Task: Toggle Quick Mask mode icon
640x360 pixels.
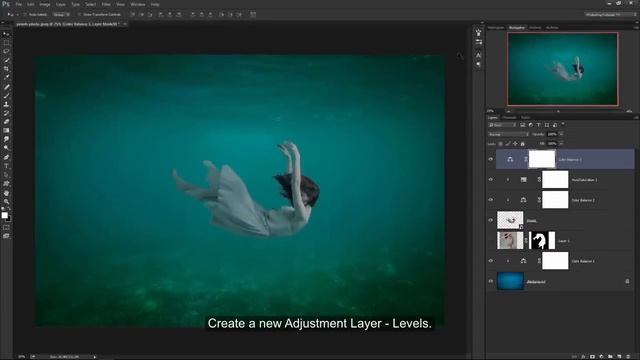Action: coord(6,227)
